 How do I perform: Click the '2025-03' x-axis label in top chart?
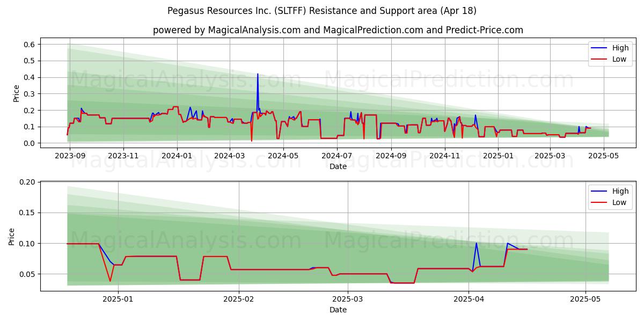pos(550,156)
